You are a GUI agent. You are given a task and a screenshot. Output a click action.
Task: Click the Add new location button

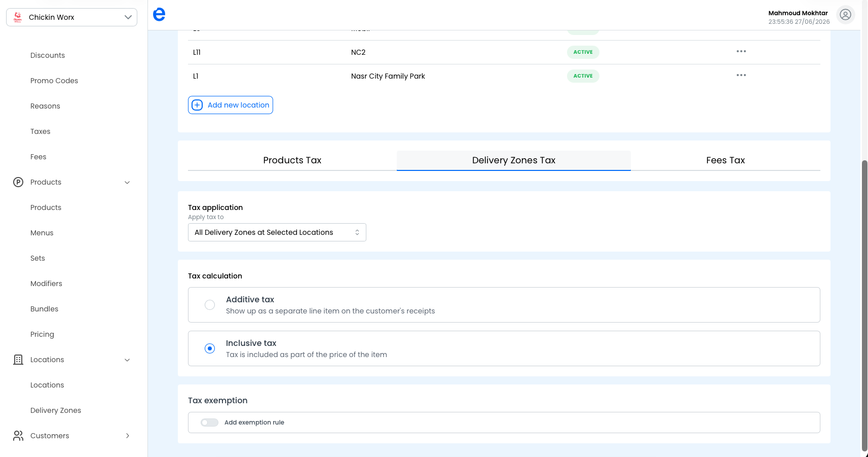[231, 105]
